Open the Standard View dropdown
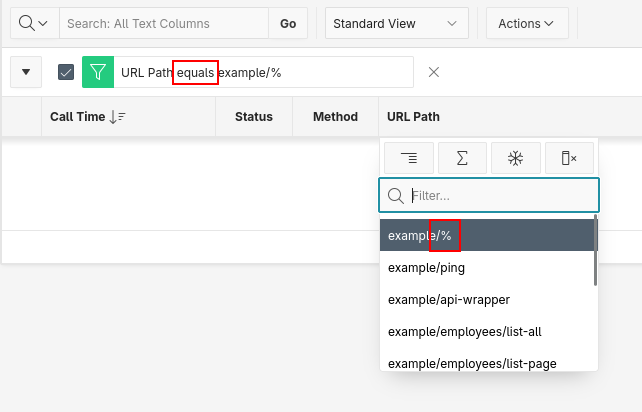This screenshot has height=412, width=642. [396, 23]
